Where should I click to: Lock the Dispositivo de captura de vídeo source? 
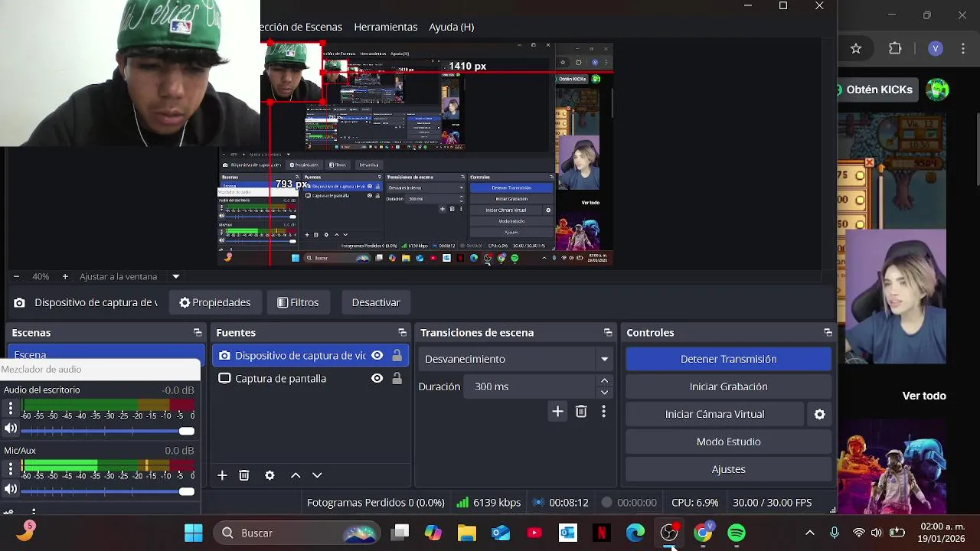397,356
